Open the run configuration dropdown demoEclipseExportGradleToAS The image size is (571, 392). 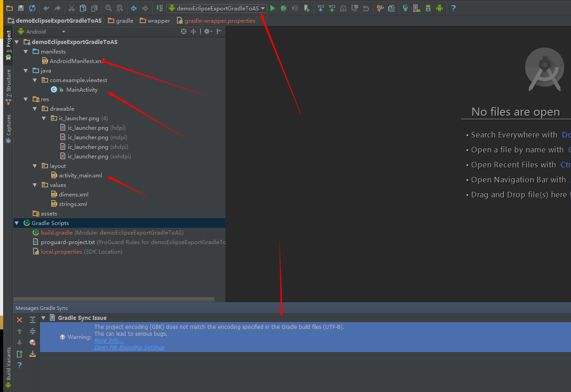click(216, 8)
